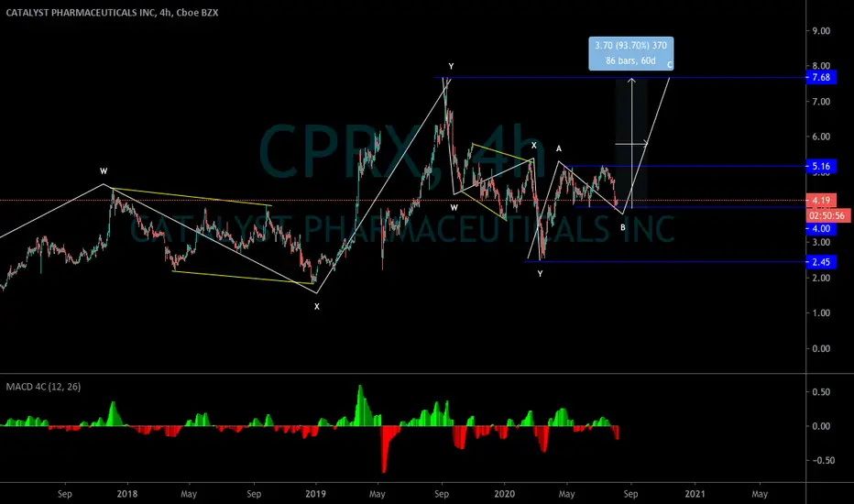Select the measurement box reading 3.70 (93.70%) 370
This screenshot has width=854, height=504.
[x=630, y=53]
